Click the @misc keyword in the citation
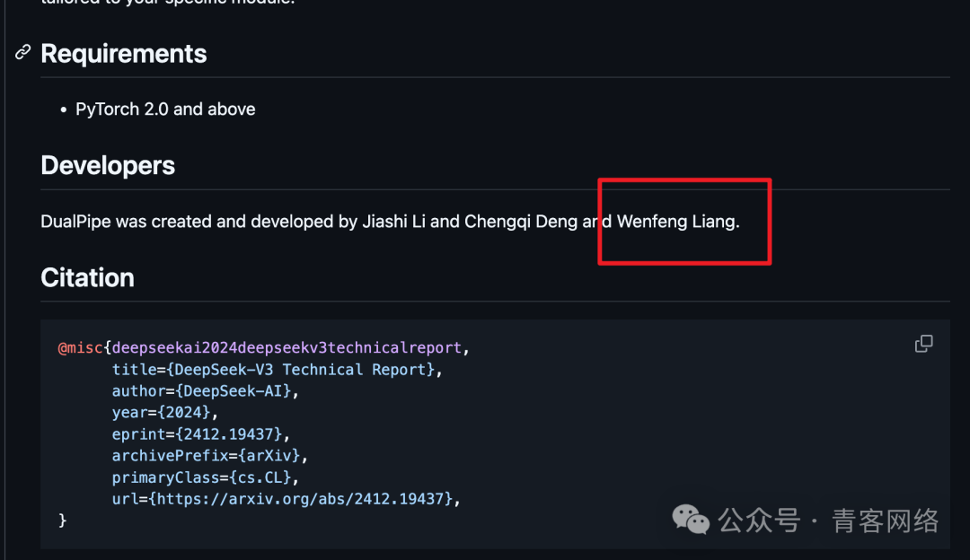The image size is (970, 560). [x=80, y=348]
